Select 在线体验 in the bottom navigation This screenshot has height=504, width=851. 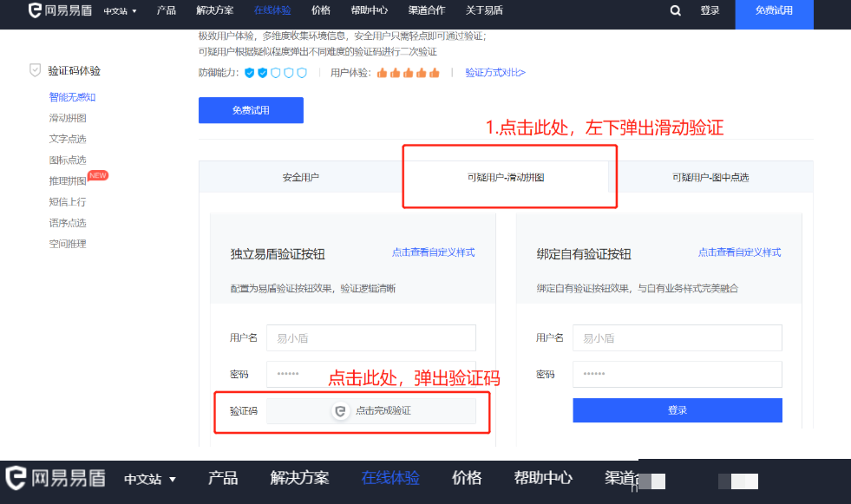click(389, 478)
